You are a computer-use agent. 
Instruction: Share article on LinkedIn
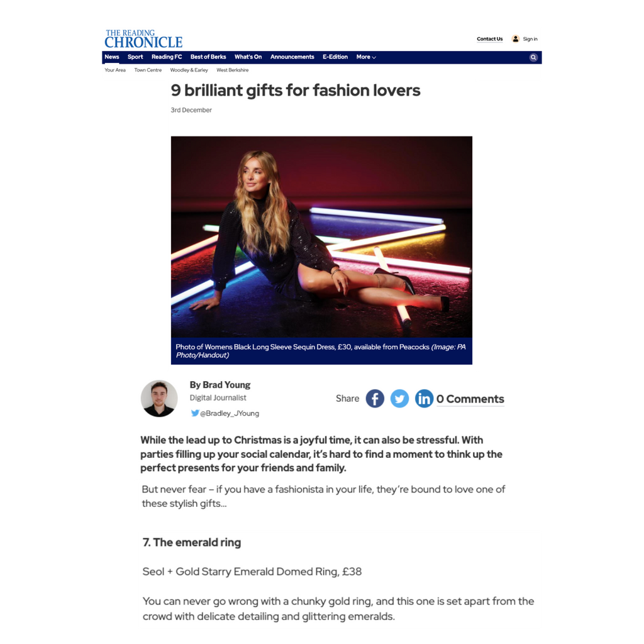tap(424, 398)
